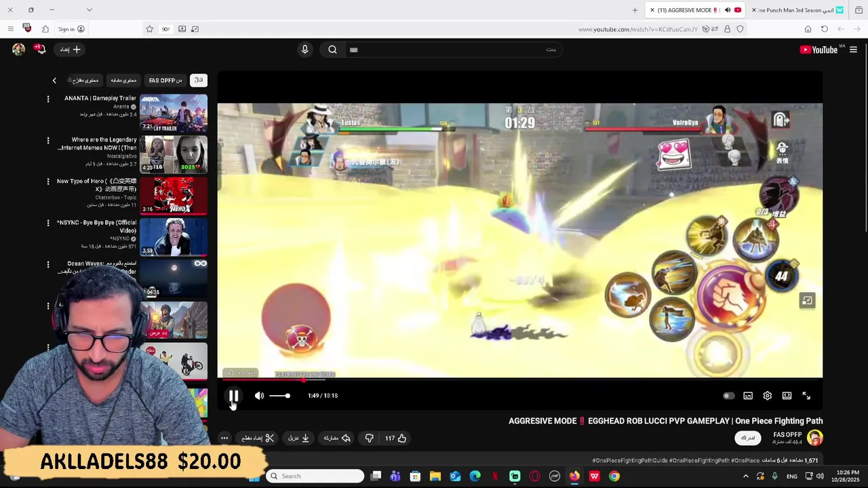Enter fullscreen mode in the player
Viewport: 868px width, 488px height.
(806, 396)
